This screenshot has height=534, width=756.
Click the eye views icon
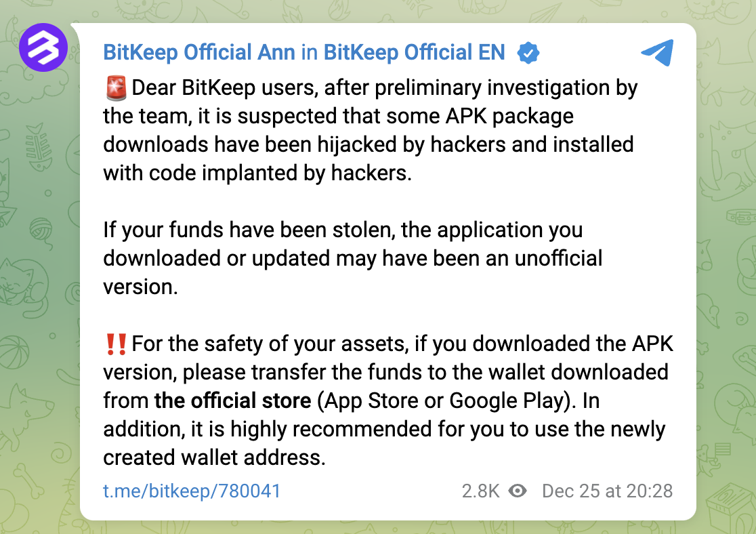tap(518, 491)
